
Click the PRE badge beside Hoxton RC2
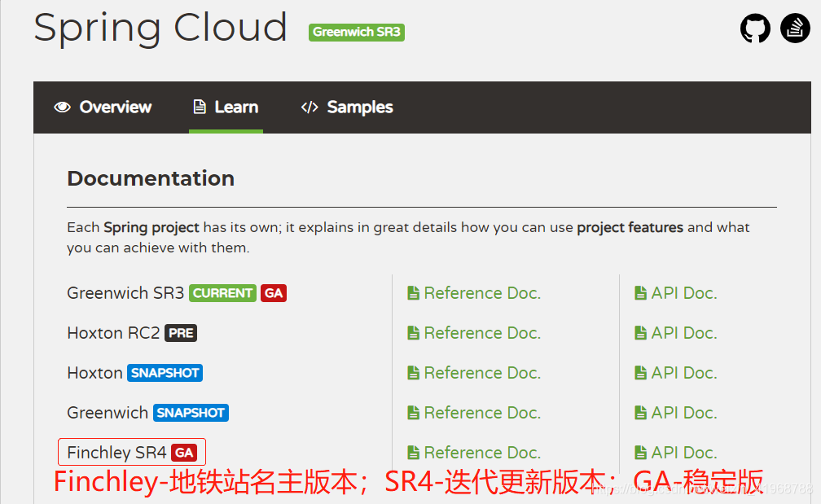pyautogui.click(x=181, y=333)
